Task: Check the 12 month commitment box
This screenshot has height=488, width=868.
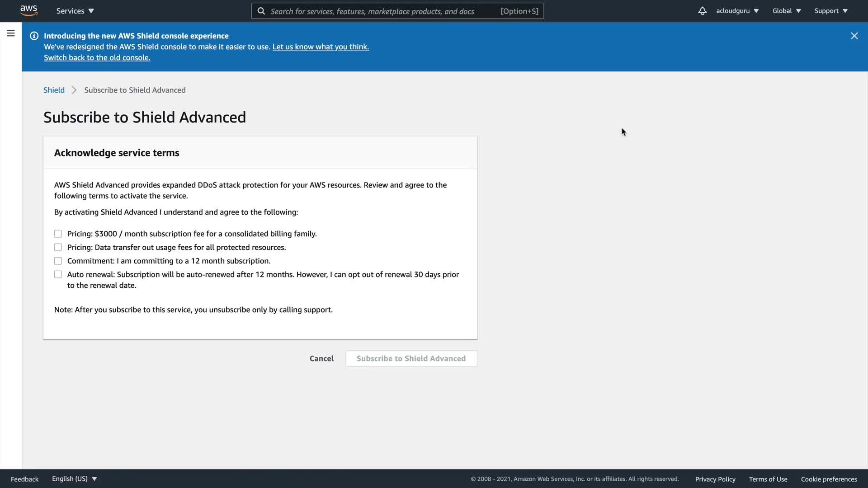Action: (58, 261)
